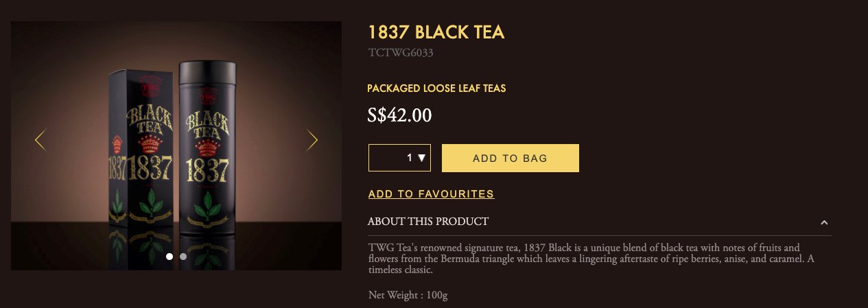Viewport: 868px width, 308px height.
Task: Click the Add to Favourites link
Action: [431, 194]
